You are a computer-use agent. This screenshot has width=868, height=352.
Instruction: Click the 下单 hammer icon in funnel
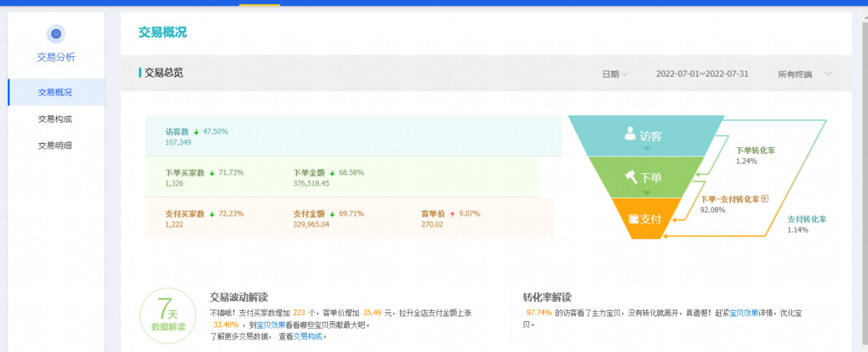(x=630, y=177)
